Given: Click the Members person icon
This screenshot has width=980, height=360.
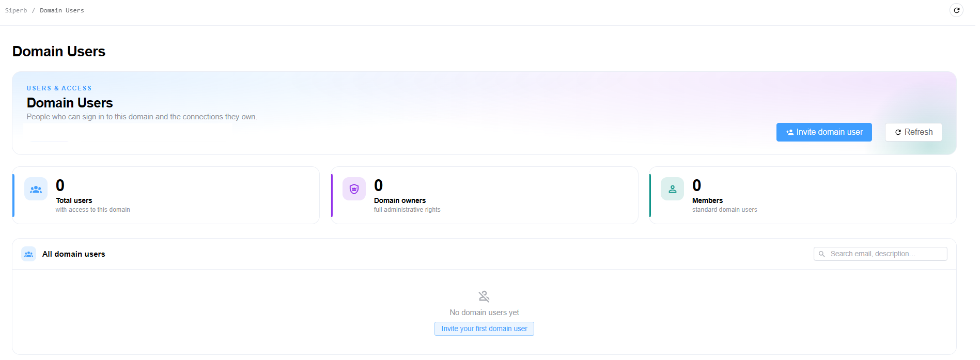Looking at the screenshot, I should [x=672, y=189].
